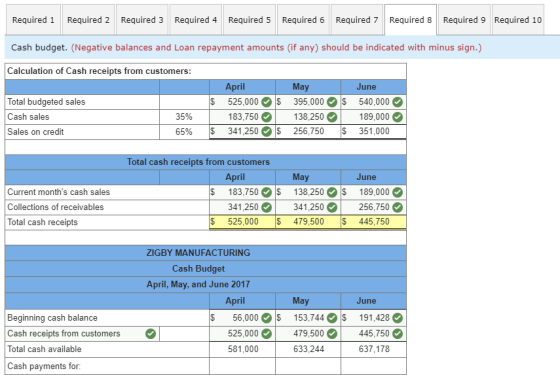Click the checkmark beside June cash receipts 445,750 in Cash Budget
560x375 pixels.
(398, 334)
